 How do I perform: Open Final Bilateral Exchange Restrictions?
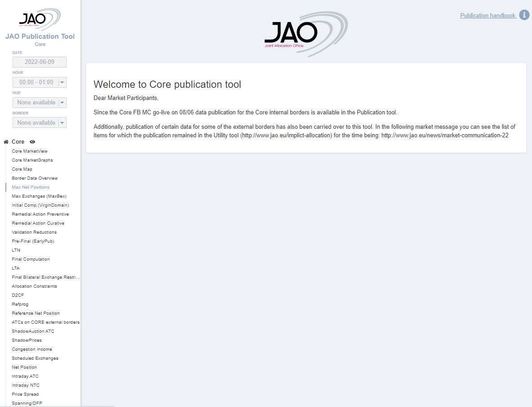[x=46, y=277]
